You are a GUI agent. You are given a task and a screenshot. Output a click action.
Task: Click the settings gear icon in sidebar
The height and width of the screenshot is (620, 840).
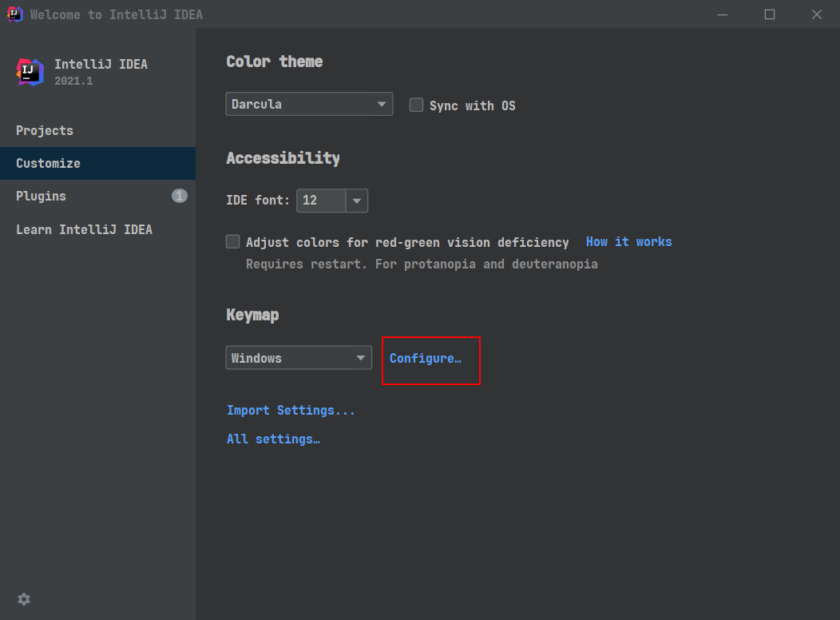pyautogui.click(x=24, y=599)
